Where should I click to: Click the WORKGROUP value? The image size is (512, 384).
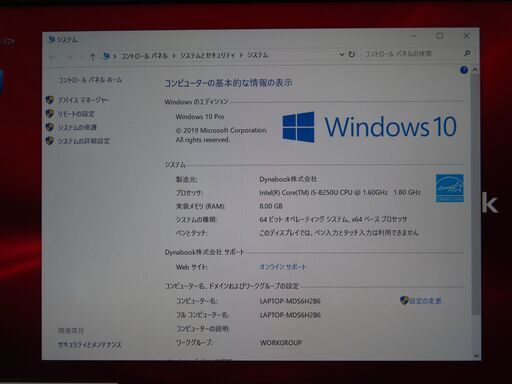click(x=281, y=343)
